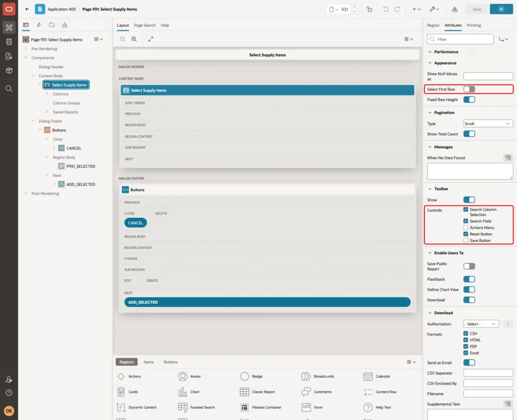The width and height of the screenshot is (517, 420).
Task: Open Gallery package icon in sidebar
Action: (x=9, y=70)
